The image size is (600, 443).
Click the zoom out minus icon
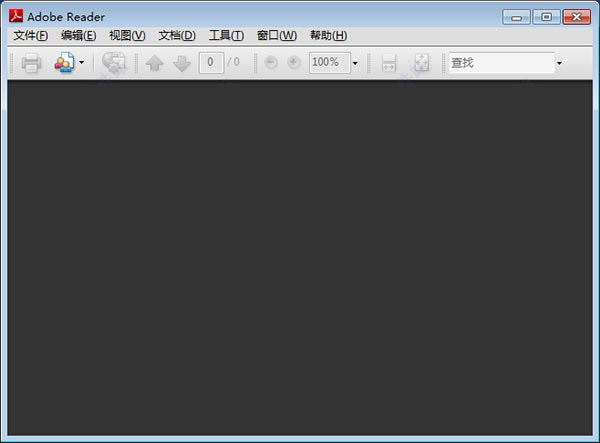[271, 62]
